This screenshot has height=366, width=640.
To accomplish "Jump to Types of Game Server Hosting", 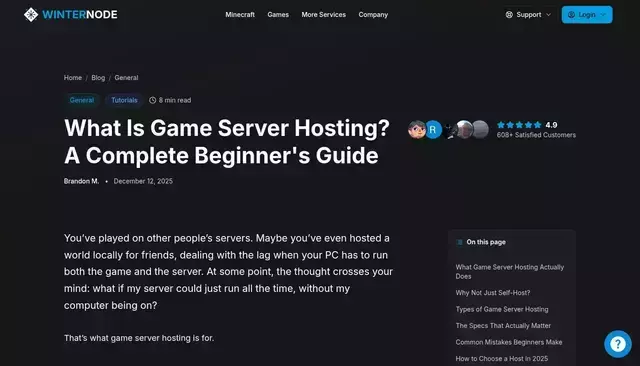I will pos(502,309).
